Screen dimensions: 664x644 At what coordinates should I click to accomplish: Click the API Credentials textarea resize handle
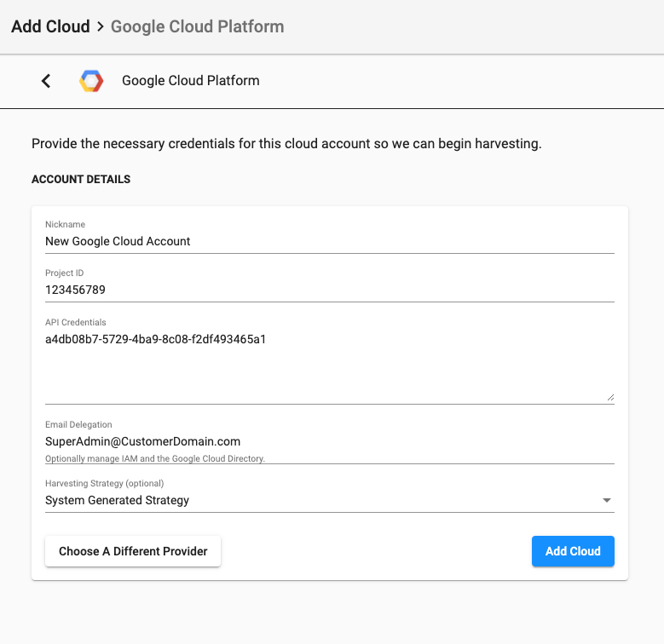pyautogui.click(x=610, y=397)
